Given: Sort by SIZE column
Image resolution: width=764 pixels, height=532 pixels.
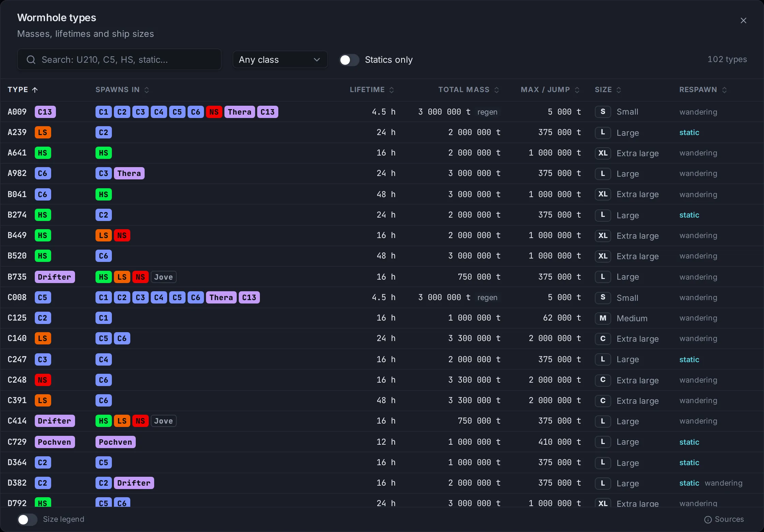Looking at the screenshot, I should [x=608, y=90].
